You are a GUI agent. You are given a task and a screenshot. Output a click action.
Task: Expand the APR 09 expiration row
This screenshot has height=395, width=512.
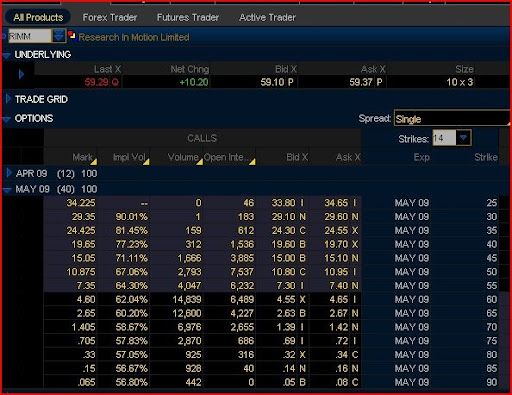9,173
